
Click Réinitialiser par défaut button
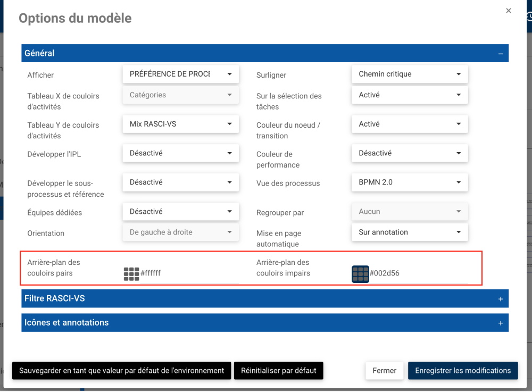(278, 371)
